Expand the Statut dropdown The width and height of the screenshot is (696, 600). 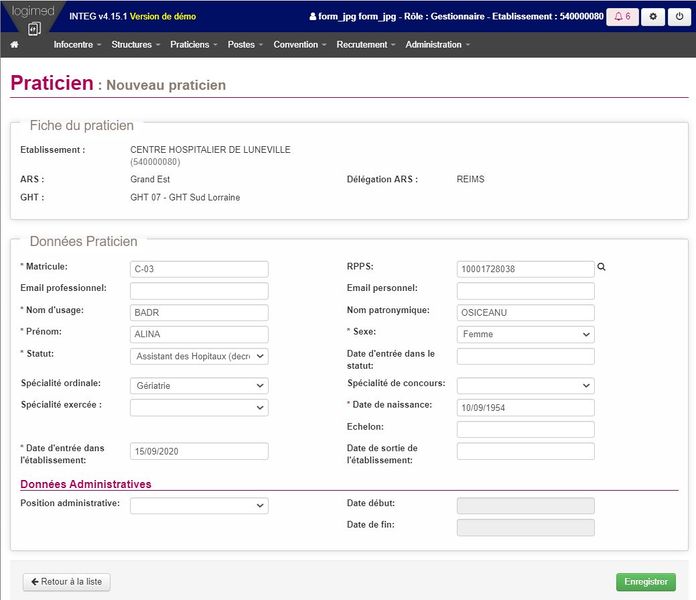[x=199, y=356]
